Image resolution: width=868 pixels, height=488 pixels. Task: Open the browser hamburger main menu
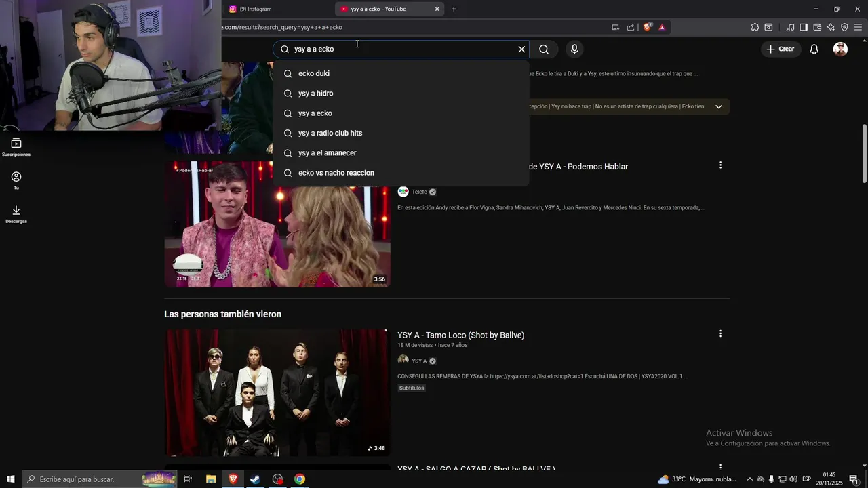coord(858,27)
